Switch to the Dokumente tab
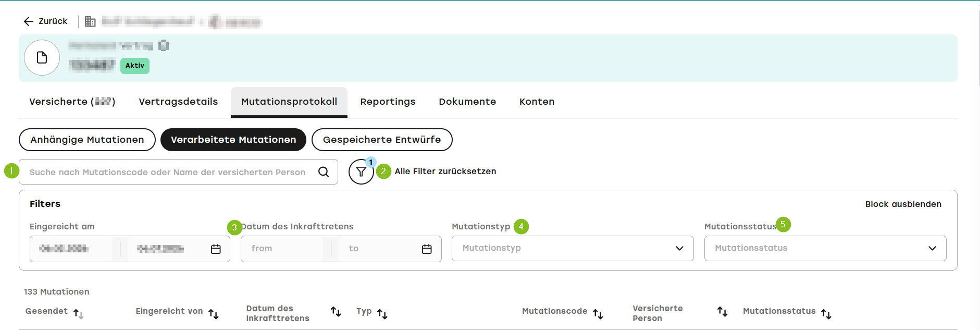980x330 pixels. tap(467, 102)
